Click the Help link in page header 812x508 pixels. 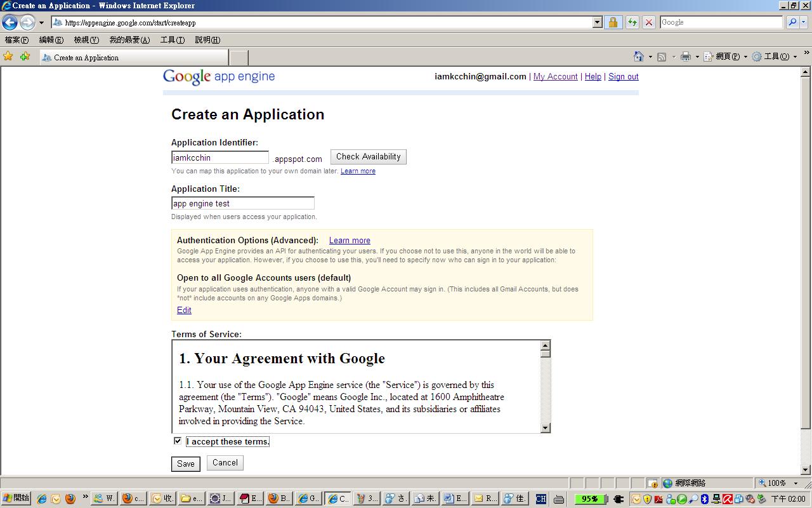(x=593, y=77)
